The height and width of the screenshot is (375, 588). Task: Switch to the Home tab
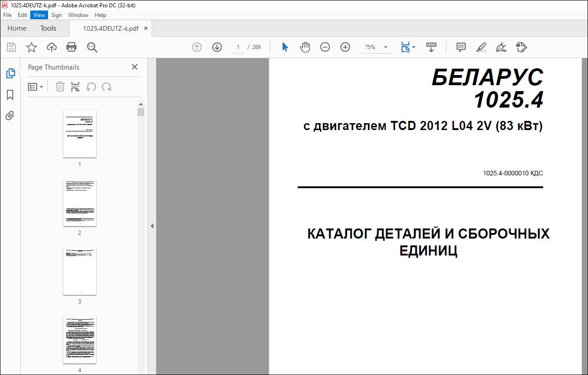pos(17,28)
